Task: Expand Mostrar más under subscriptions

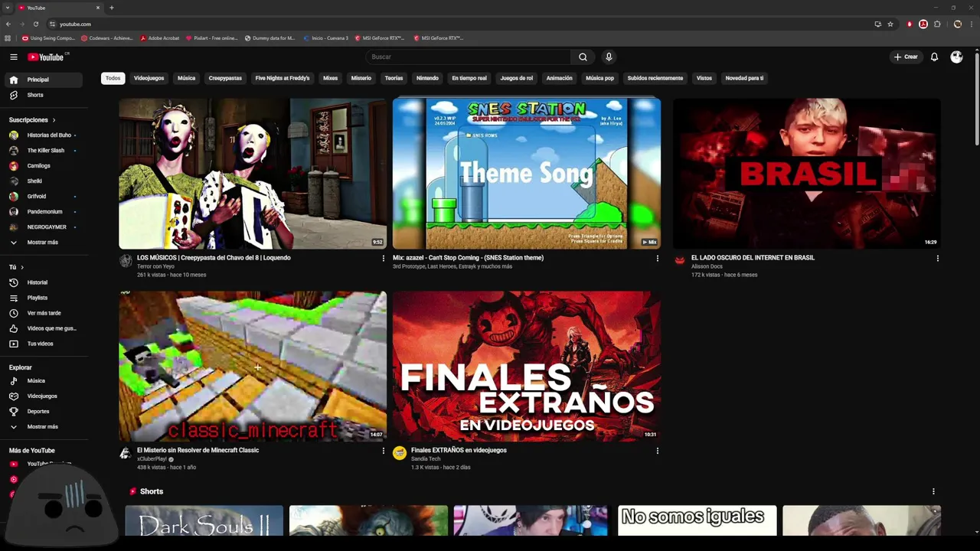Action: pyautogui.click(x=44, y=242)
